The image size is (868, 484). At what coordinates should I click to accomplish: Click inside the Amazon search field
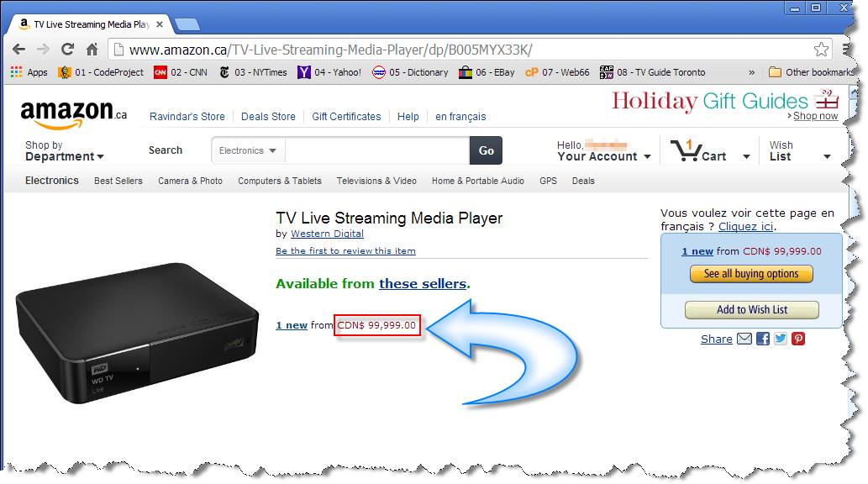(377, 150)
